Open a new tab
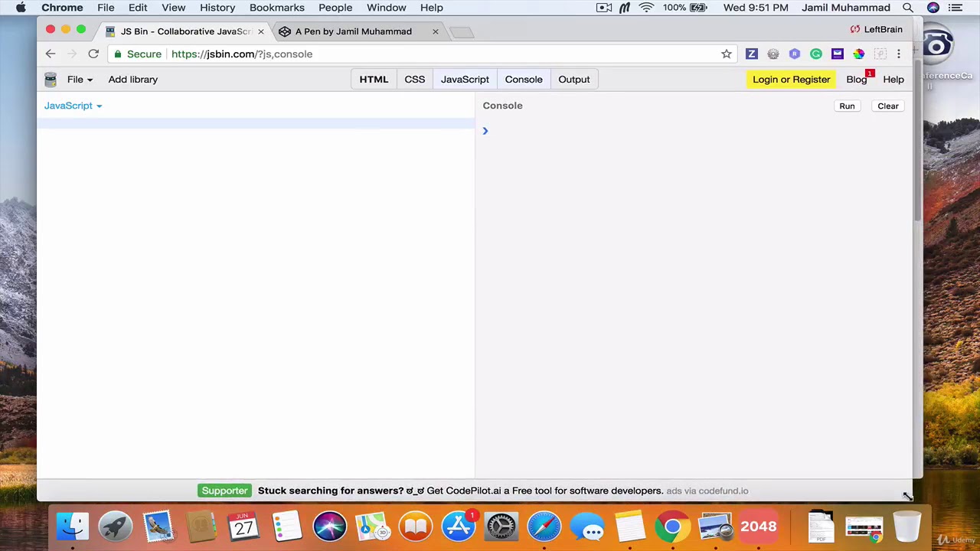Screen dimensions: 980x551 [461, 31]
